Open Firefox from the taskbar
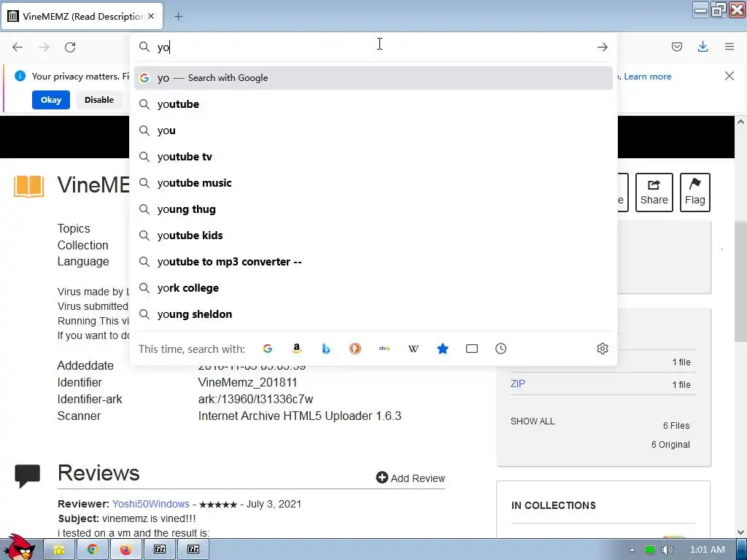The image size is (747, 560). tap(125, 550)
